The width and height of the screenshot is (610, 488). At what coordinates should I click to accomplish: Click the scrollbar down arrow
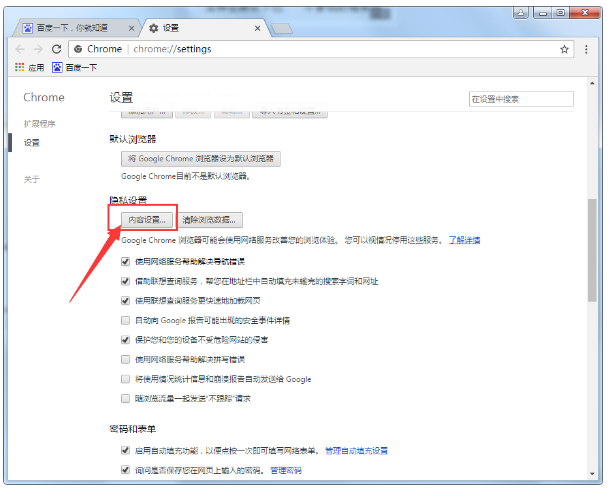(592, 474)
